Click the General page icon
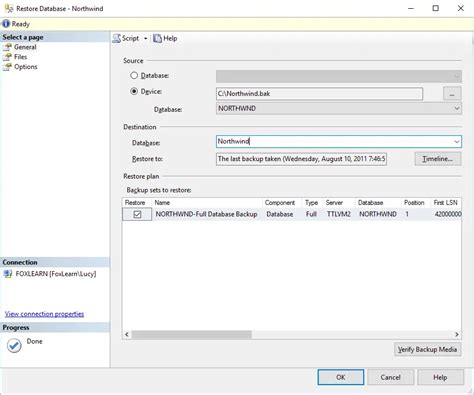This screenshot has height=395, width=474. click(7, 47)
